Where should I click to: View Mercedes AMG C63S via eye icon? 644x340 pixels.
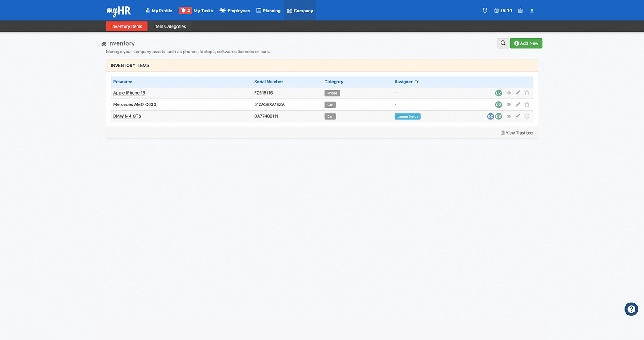[509, 104]
